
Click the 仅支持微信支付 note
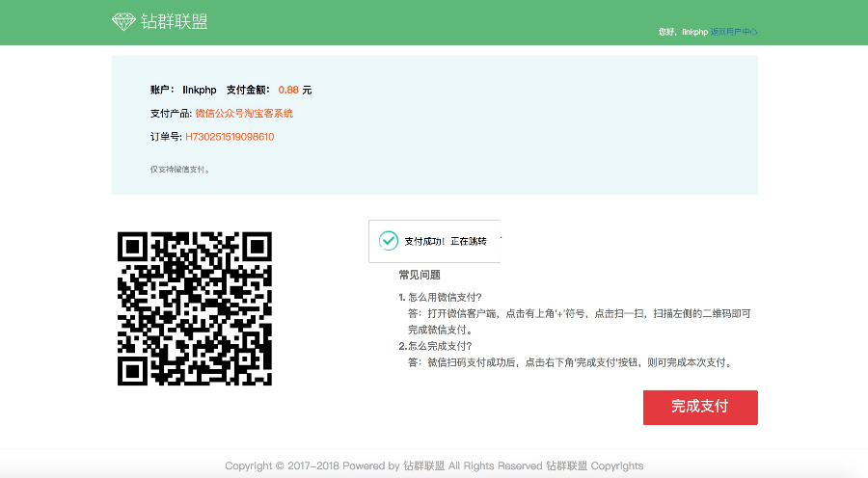pos(180,170)
